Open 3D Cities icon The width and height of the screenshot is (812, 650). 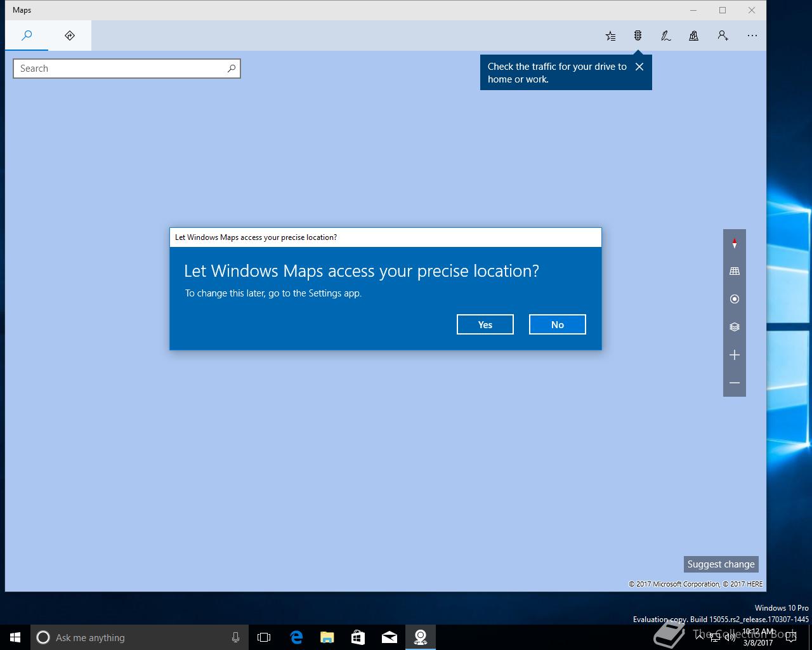tap(694, 36)
